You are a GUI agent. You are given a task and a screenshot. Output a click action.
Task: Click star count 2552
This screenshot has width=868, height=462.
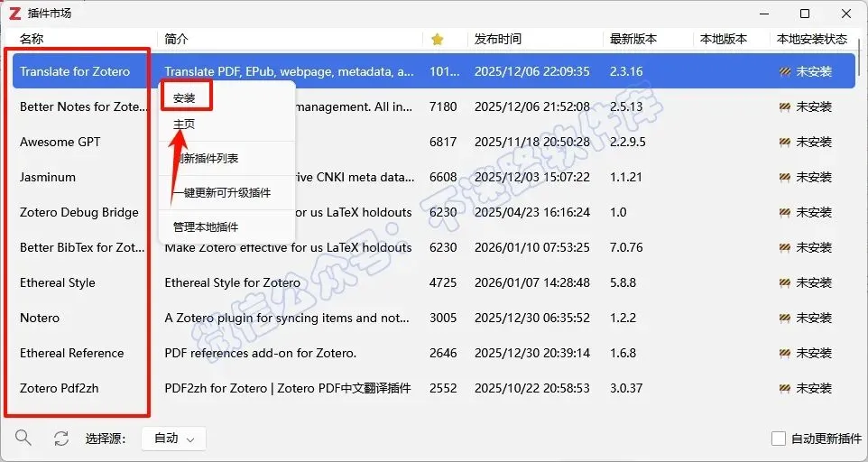(x=443, y=388)
